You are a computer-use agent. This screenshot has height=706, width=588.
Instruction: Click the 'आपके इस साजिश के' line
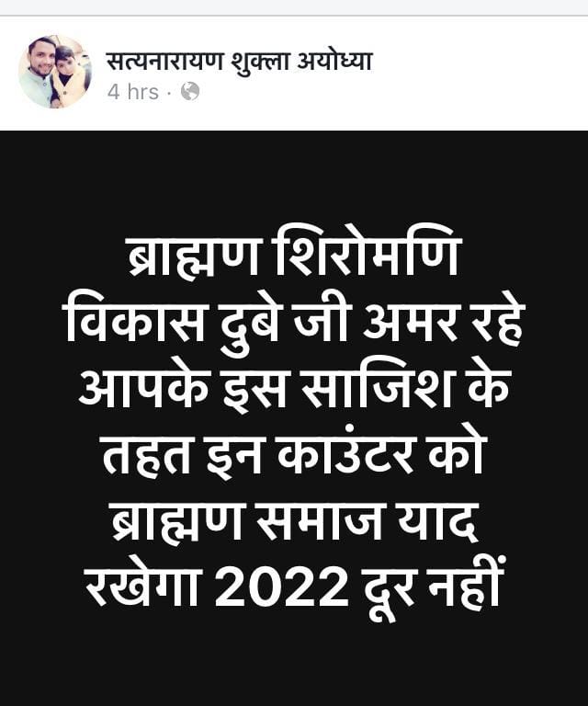294,388
